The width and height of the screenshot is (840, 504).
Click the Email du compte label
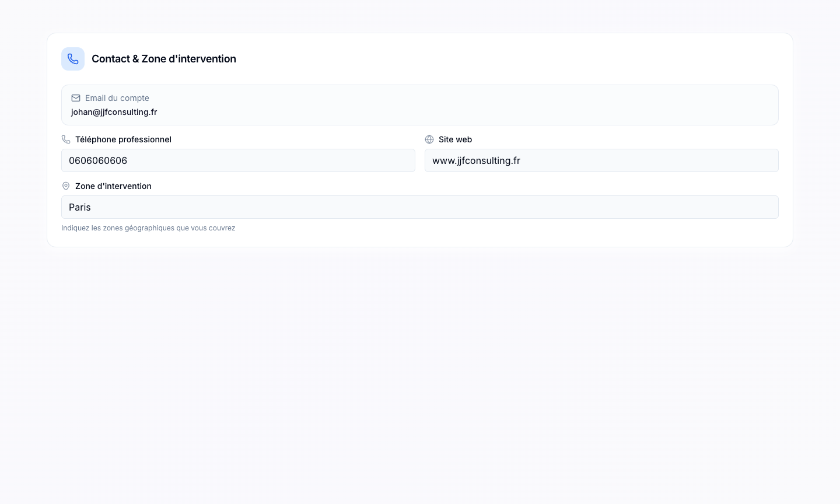(x=117, y=98)
